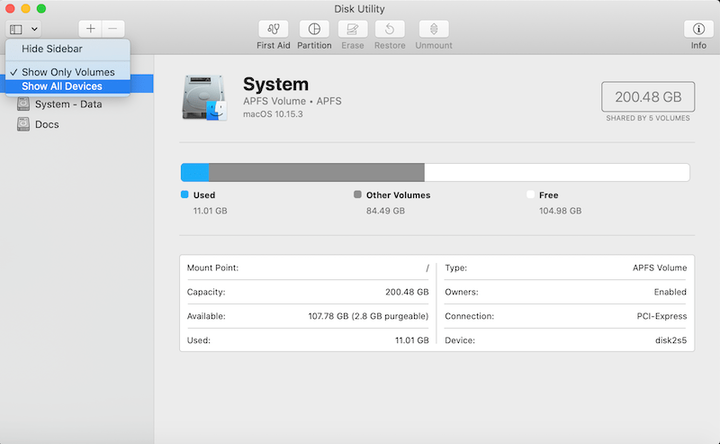Image resolution: width=720 pixels, height=444 pixels.
Task: Click the Unmount toolbar icon
Action: pos(433,29)
